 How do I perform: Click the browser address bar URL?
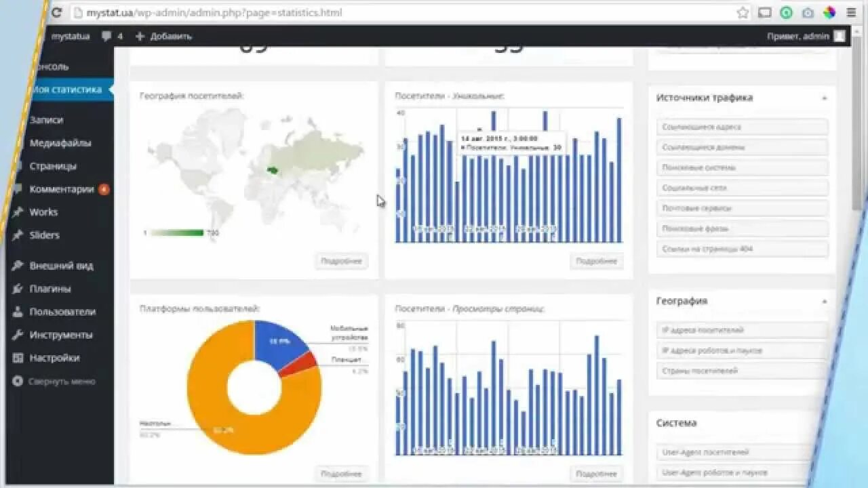(x=214, y=12)
